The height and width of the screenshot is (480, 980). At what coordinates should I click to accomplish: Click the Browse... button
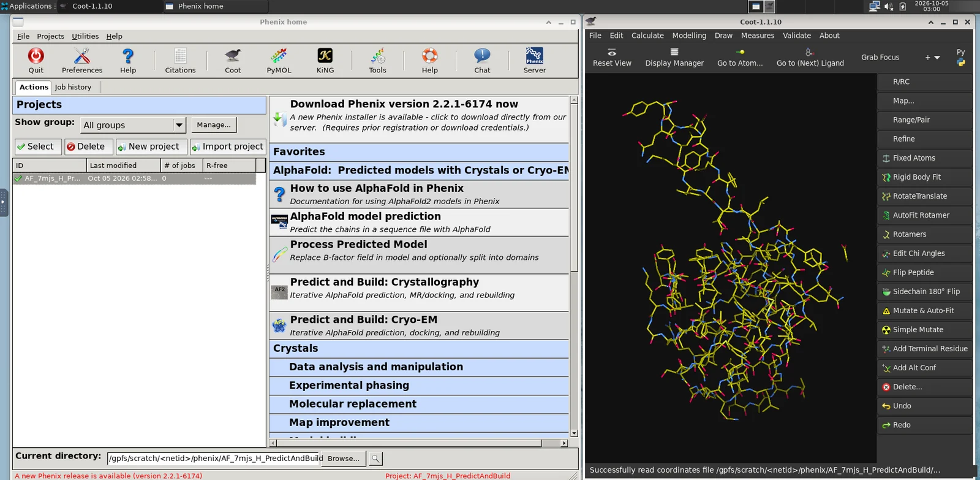344,459
